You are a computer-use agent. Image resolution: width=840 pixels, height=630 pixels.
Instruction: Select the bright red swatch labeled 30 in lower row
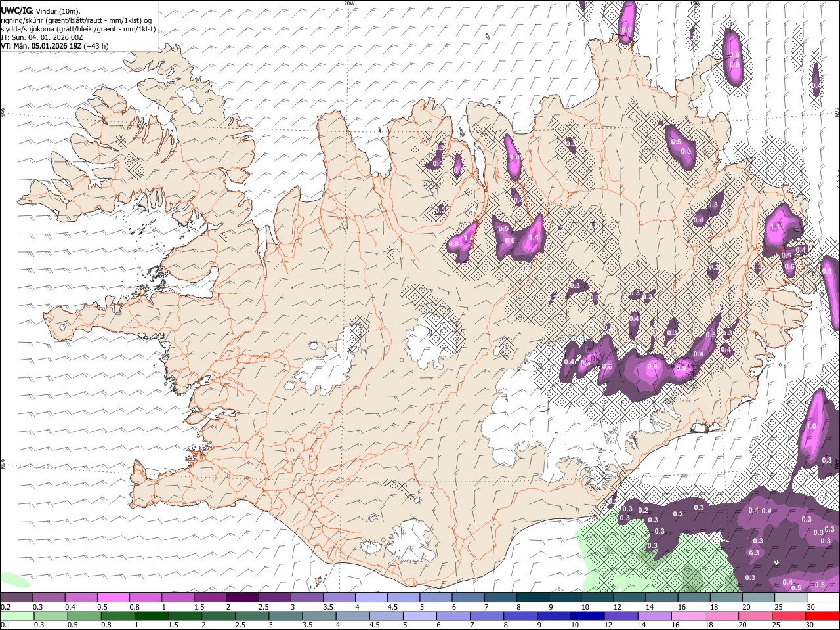(822, 616)
